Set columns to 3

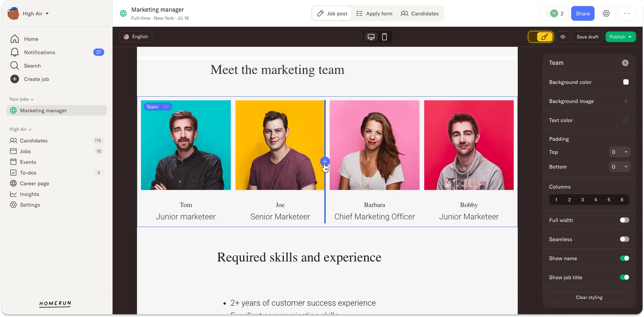[x=583, y=200]
